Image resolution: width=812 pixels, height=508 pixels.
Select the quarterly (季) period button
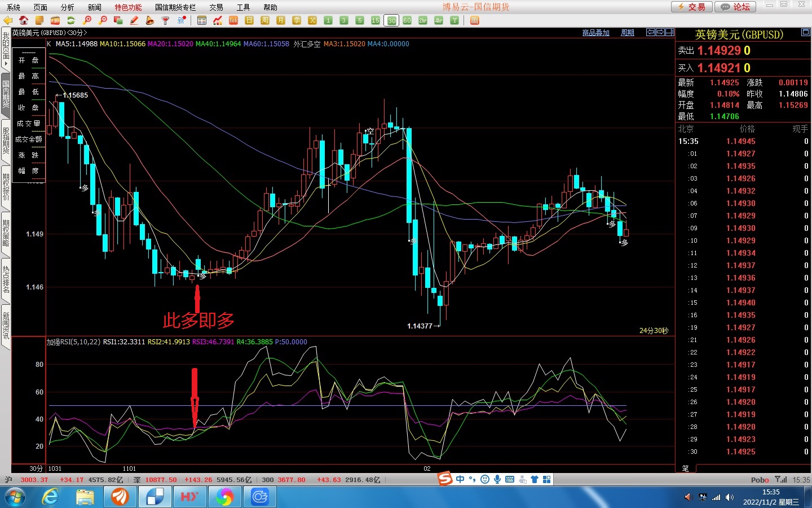click(x=297, y=20)
